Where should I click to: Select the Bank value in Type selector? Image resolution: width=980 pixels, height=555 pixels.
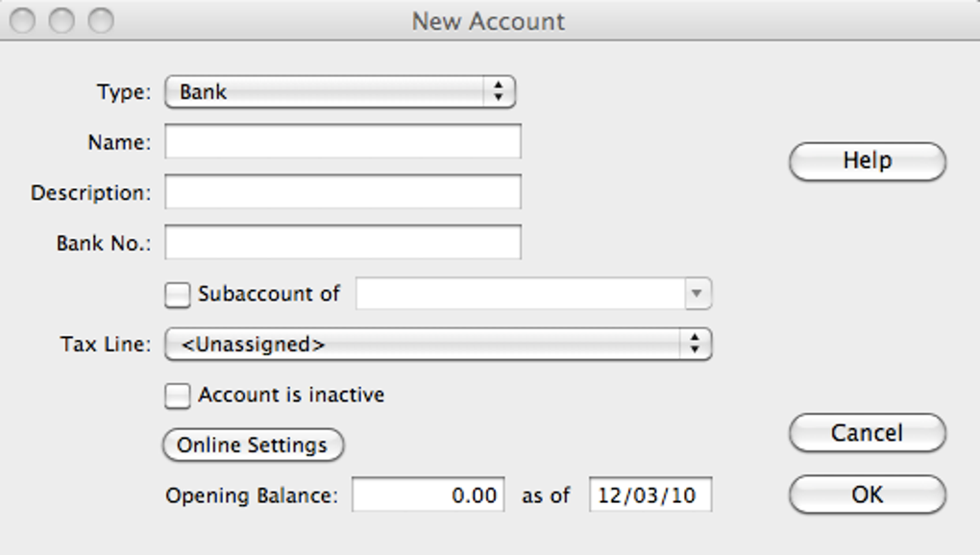click(202, 91)
